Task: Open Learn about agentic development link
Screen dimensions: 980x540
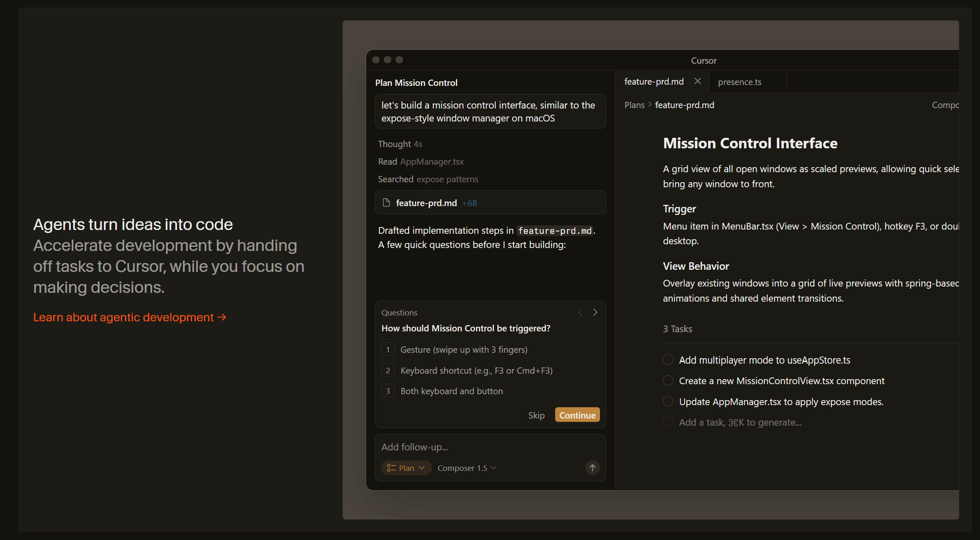Action: [129, 317]
